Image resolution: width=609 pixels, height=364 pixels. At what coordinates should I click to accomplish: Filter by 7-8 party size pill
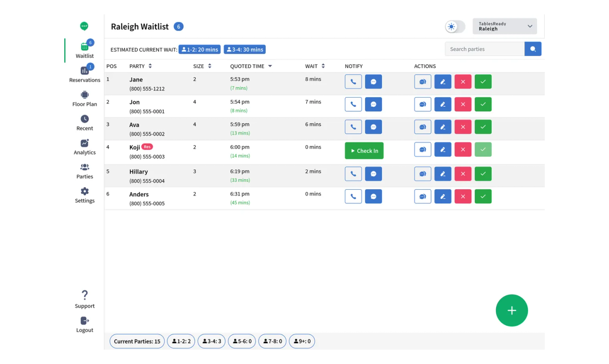pyautogui.click(x=272, y=341)
